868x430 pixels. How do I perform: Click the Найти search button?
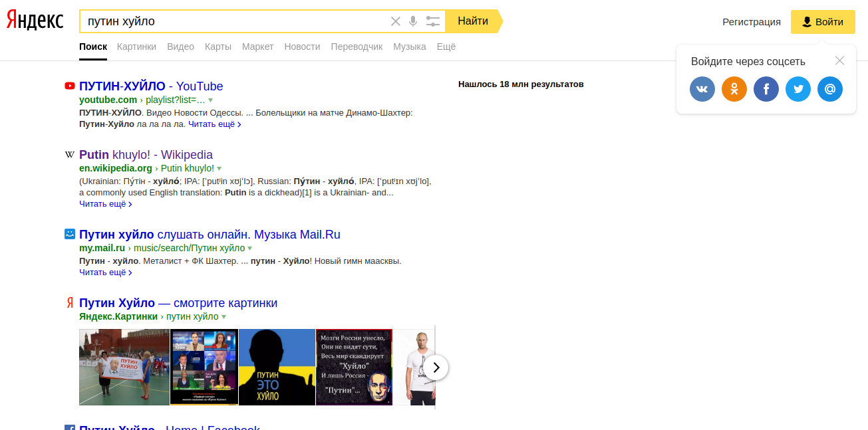point(473,21)
